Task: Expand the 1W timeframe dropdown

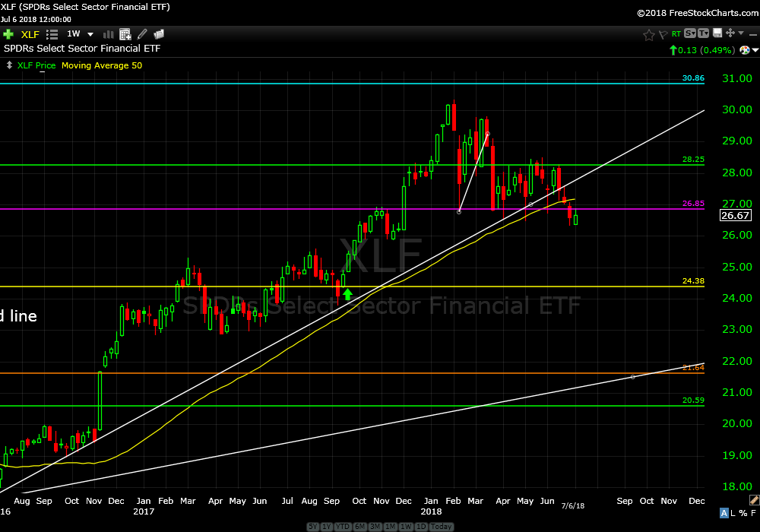Action: tap(90, 34)
